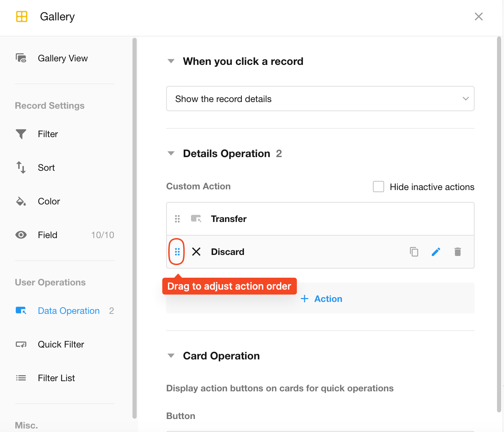Click the Sort arrows icon in sidebar

(21, 168)
